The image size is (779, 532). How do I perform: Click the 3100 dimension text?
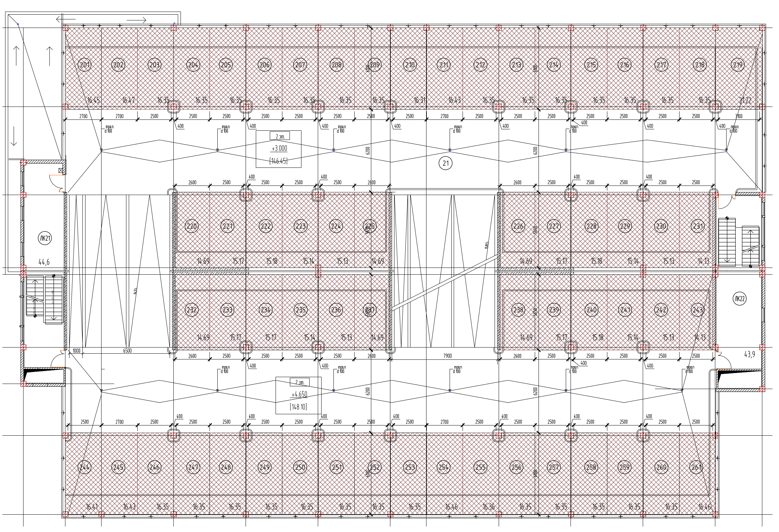pos(738,116)
